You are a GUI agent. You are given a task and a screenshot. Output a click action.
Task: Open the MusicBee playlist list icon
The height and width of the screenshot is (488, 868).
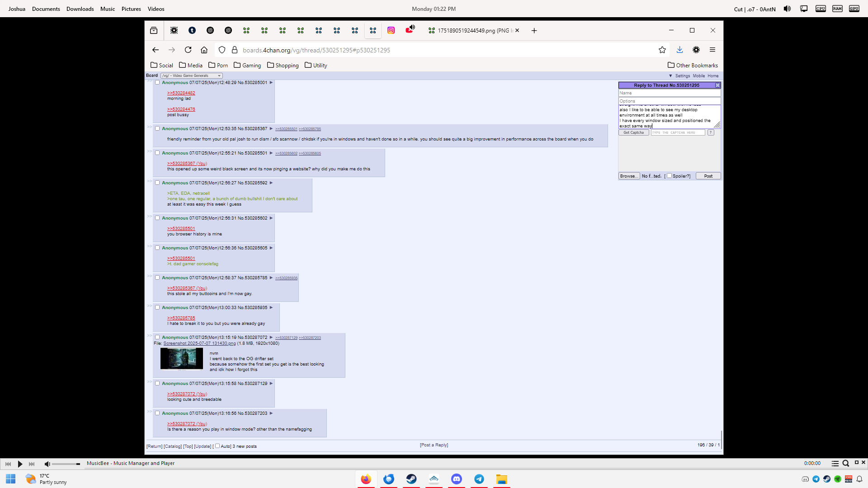(x=835, y=463)
